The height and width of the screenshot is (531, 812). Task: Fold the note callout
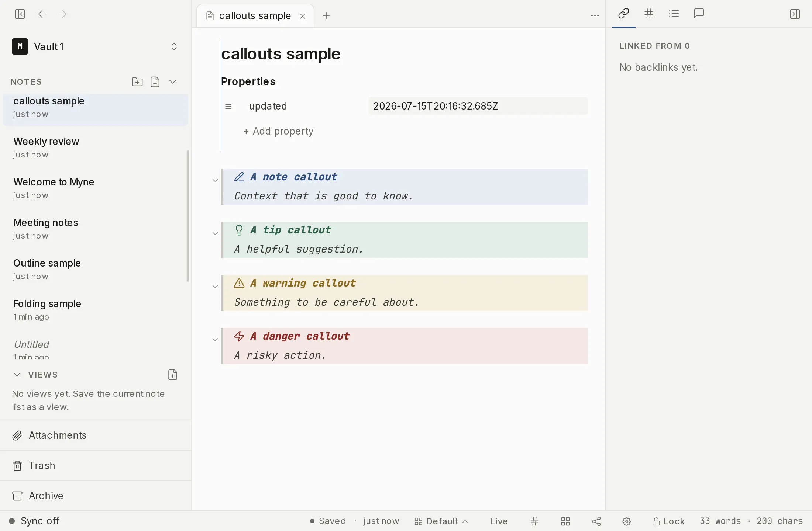click(x=215, y=180)
